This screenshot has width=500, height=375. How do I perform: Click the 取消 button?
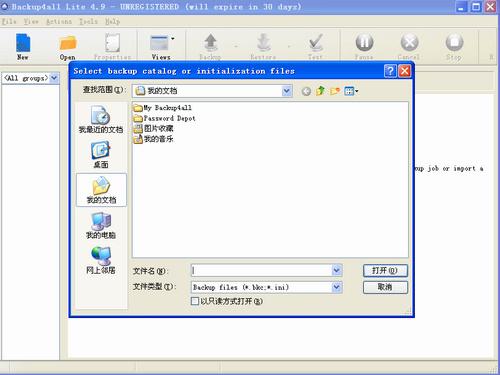(385, 287)
